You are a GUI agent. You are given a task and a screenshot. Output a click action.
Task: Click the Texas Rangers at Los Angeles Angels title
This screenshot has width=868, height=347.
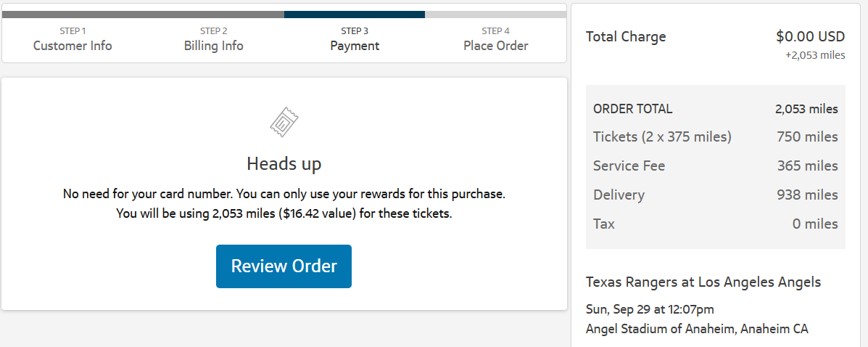(703, 282)
